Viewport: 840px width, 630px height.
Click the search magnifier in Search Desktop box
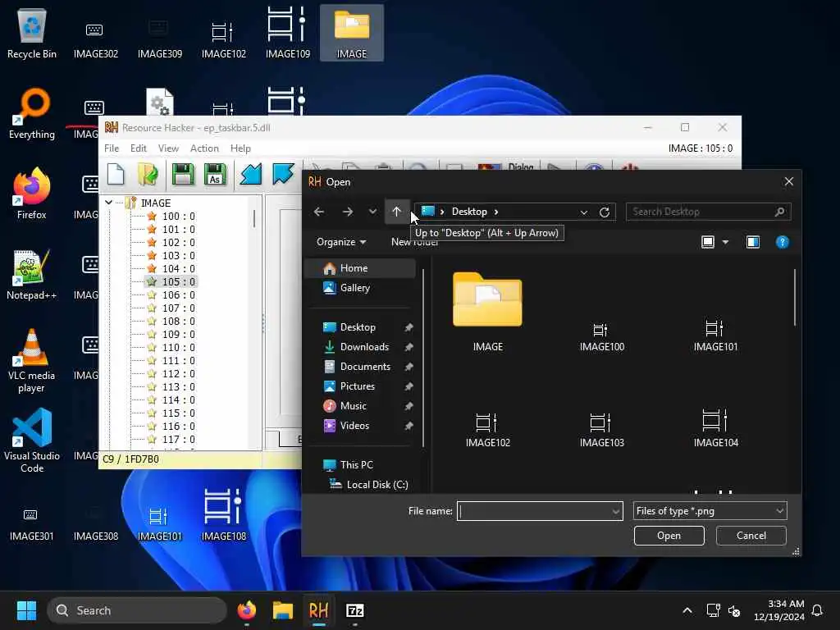(779, 212)
